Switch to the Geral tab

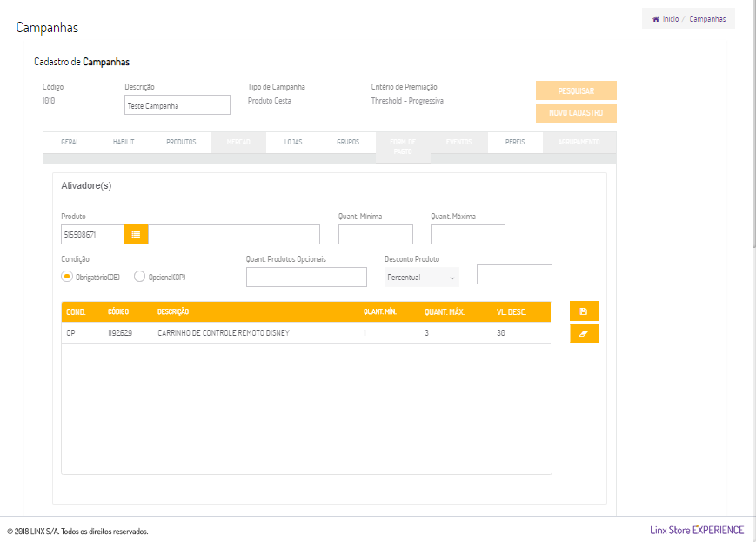pos(70,142)
